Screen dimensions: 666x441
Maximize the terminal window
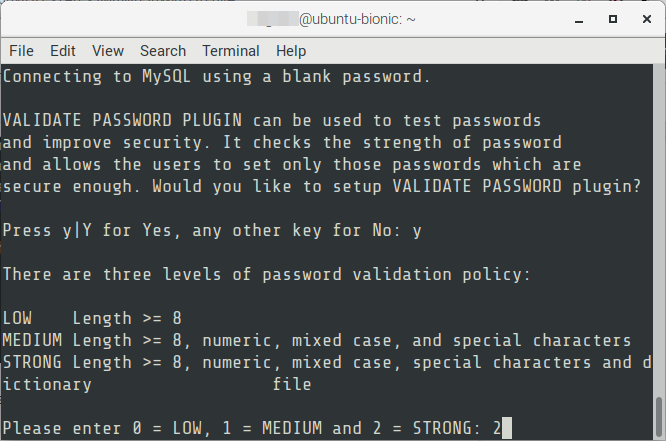click(612, 19)
